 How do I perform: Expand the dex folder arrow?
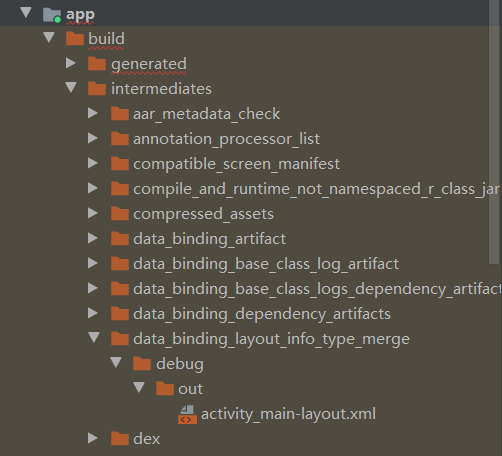point(93,438)
